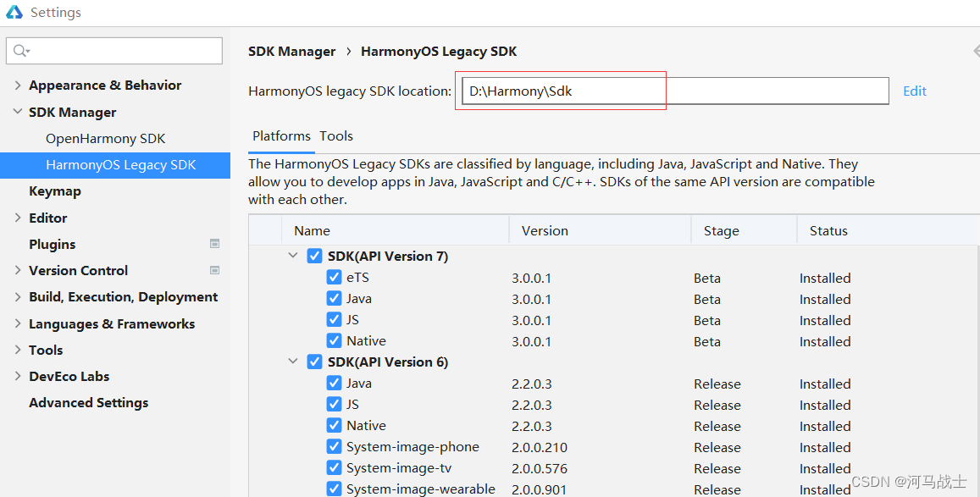Switch to the Tools tab

tap(336, 135)
